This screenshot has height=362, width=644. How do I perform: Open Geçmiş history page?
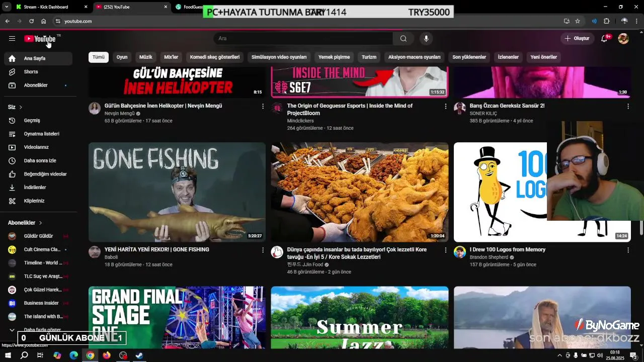38,121
